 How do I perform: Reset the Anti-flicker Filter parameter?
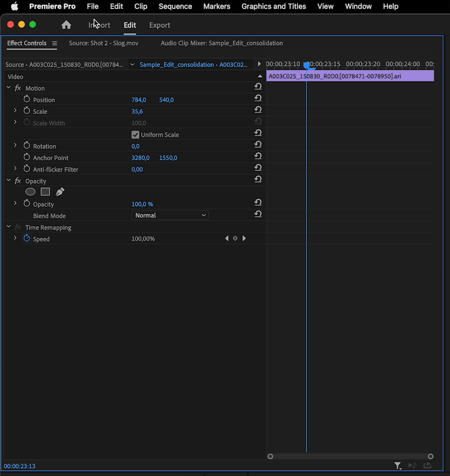point(258,167)
